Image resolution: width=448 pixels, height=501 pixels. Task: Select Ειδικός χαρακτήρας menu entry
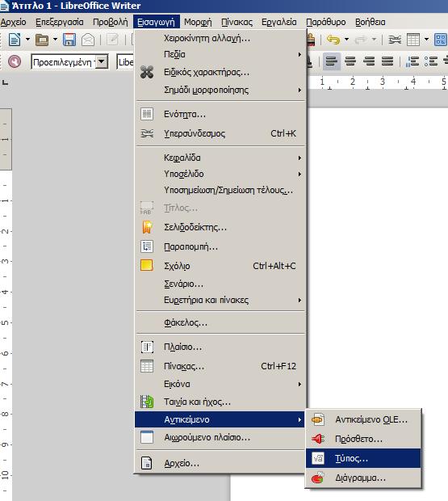(x=220, y=72)
